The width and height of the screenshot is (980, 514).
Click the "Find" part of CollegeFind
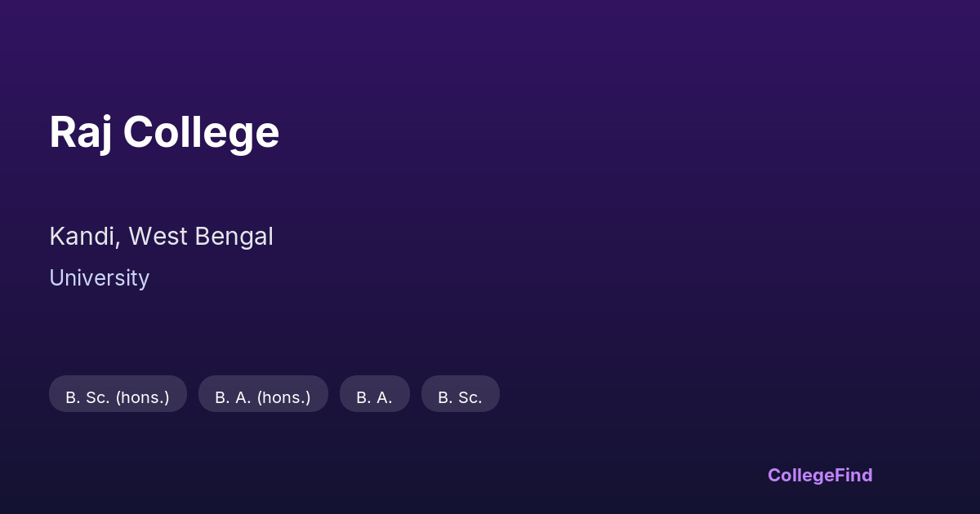[854, 476]
